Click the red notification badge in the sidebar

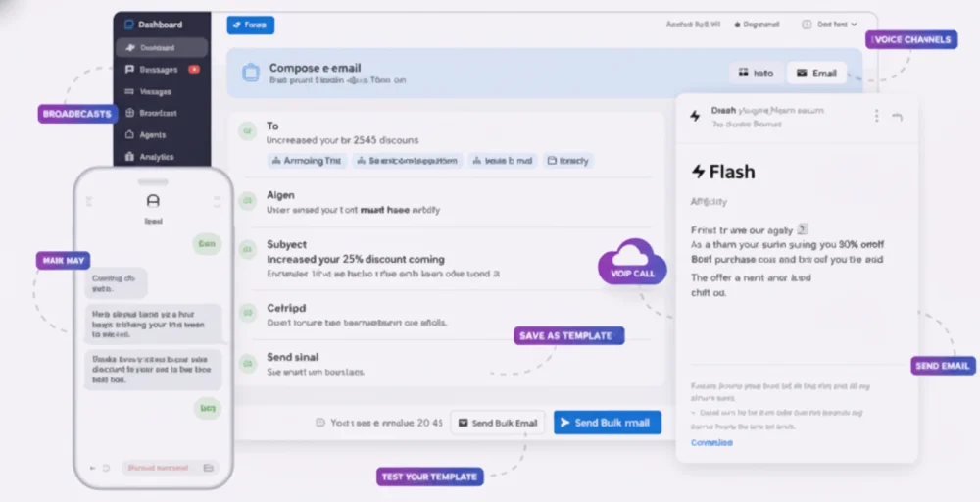[194, 69]
